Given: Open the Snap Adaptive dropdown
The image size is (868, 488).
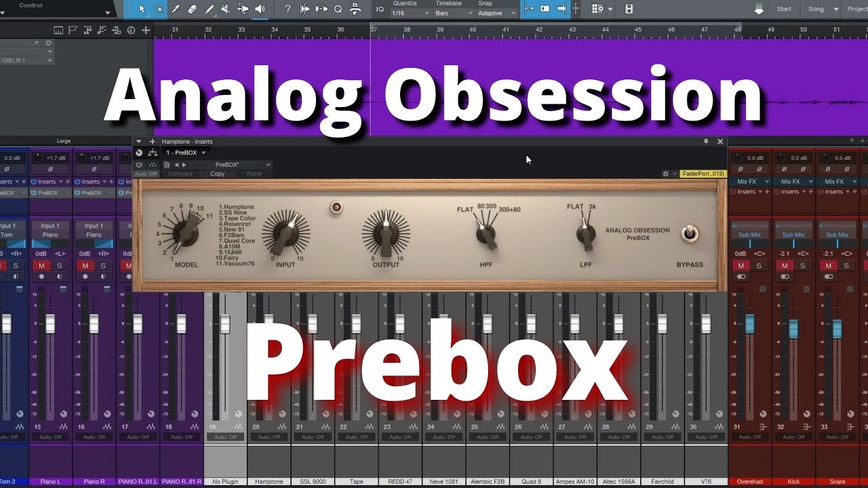Looking at the screenshot, I should [x=495, y=13].
